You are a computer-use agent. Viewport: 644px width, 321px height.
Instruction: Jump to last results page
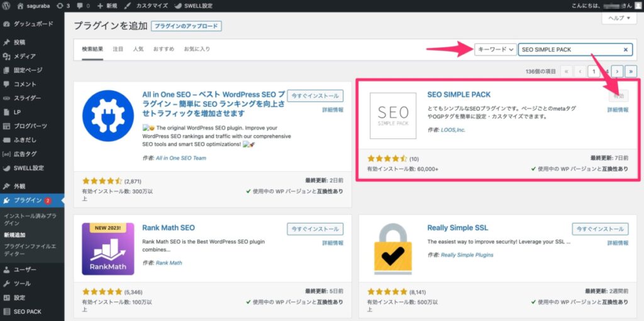(x=631, y=71)
